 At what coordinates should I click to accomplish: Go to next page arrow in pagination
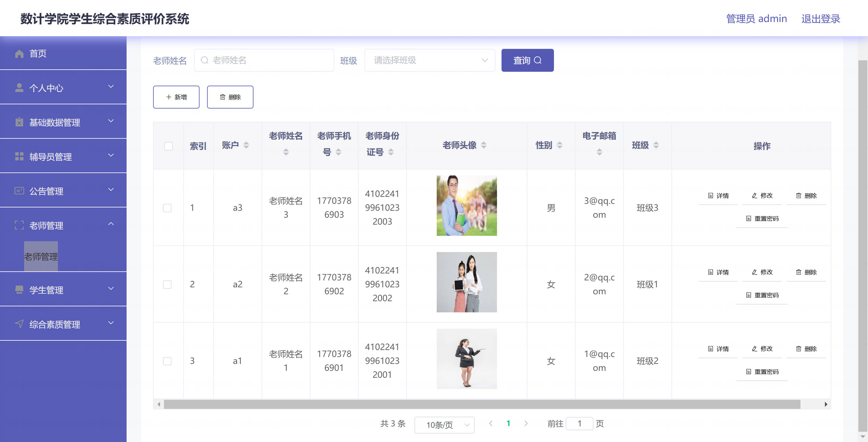526,423
